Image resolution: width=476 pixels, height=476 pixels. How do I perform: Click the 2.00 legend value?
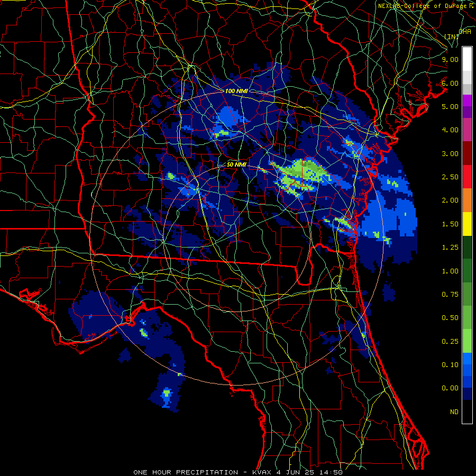pyautogui.click(x=450, y=200)
